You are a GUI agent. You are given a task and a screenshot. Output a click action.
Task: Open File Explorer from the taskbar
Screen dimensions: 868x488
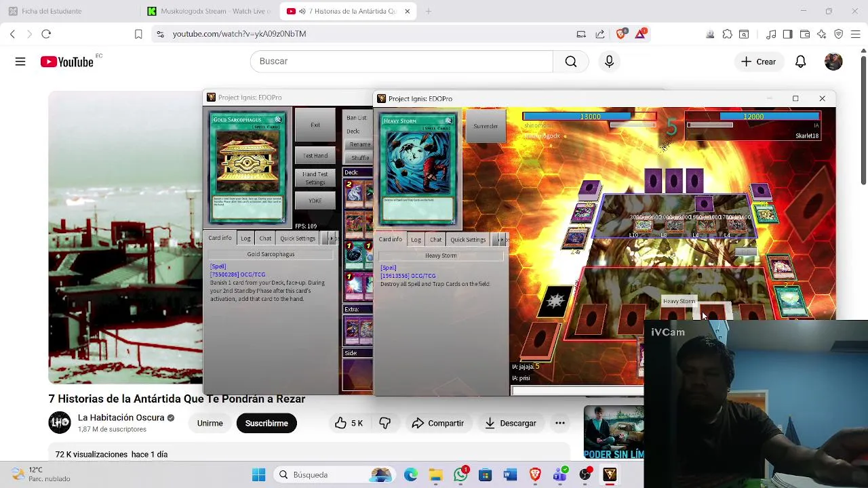pos(435,475)
